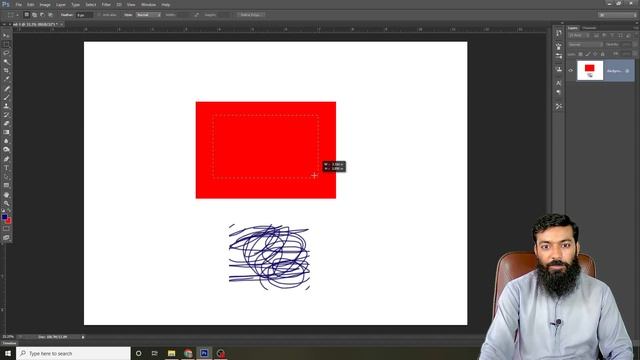Select the Spot Healing Brush tool
The height and width of the screenshot is (360, 640).
click(x=6, y=89)
